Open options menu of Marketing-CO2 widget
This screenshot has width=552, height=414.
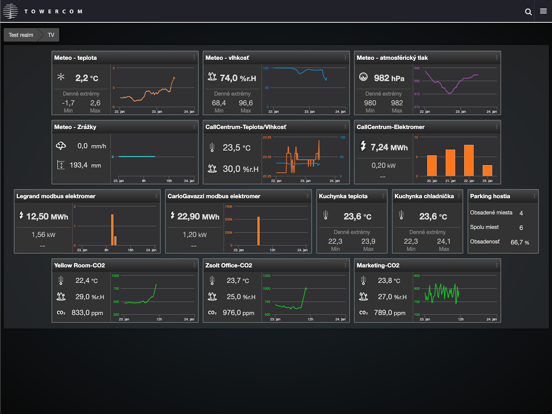coord(497,265)
